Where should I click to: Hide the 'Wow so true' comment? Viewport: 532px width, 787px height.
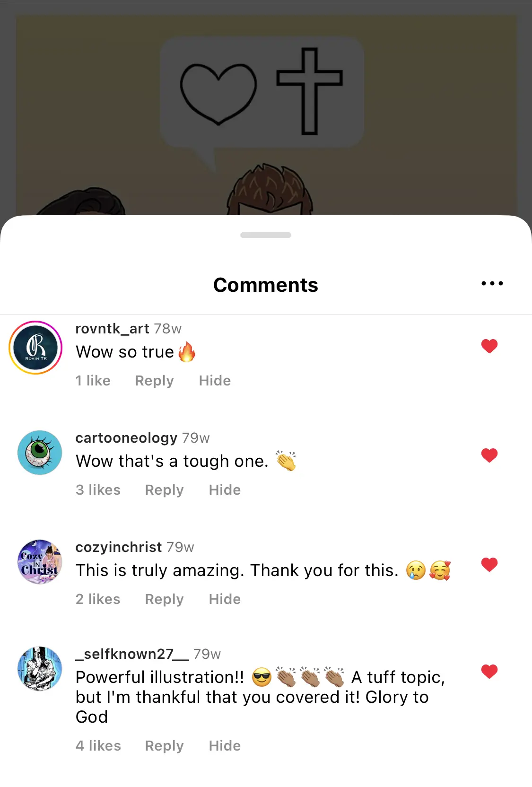(215, 381)
